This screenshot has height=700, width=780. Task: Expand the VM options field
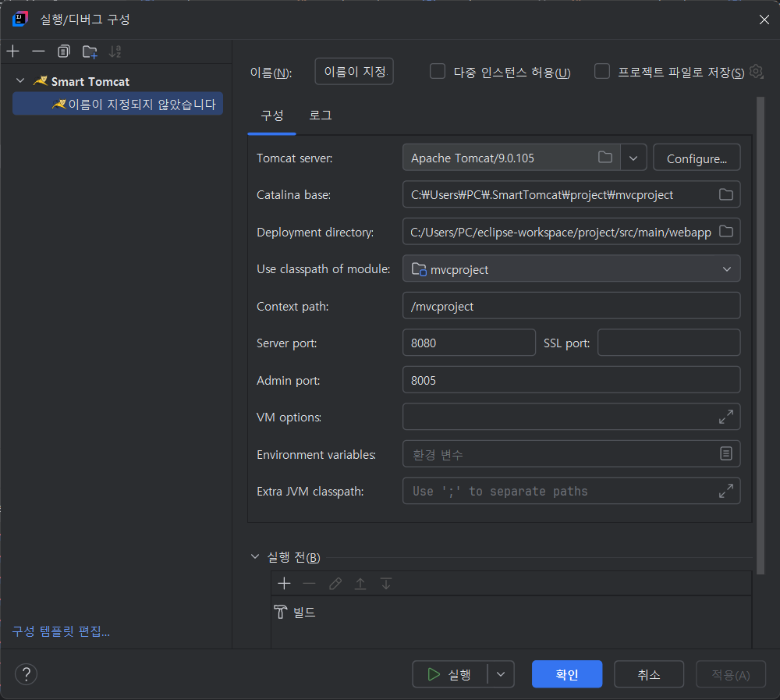725,417
